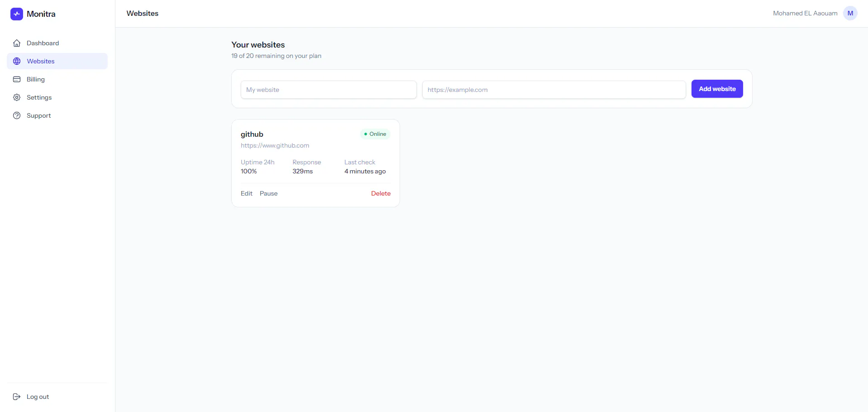Click the Monitra logo icon
This screenshot has height=412, width=868.
(17, 14)
